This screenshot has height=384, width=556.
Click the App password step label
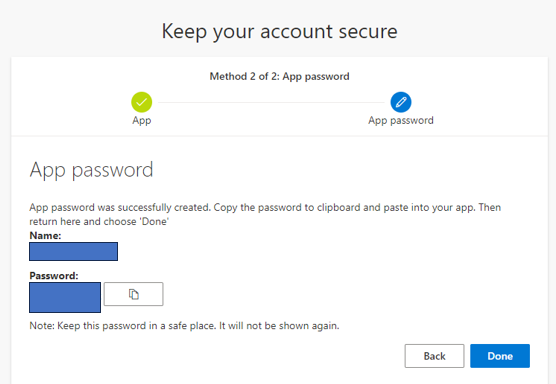click(x=401, y=121)
